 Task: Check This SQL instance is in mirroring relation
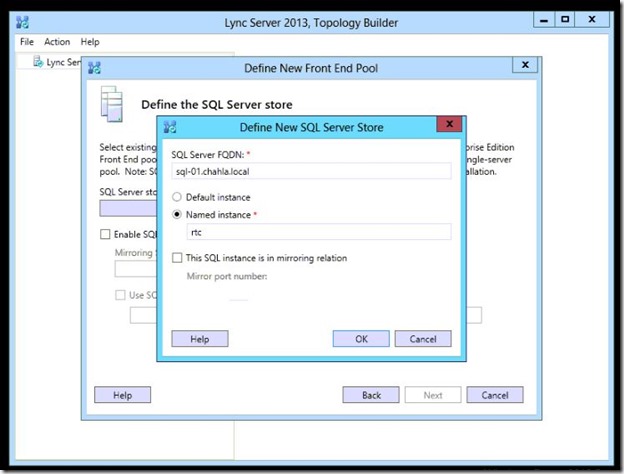tap(177, 258)
